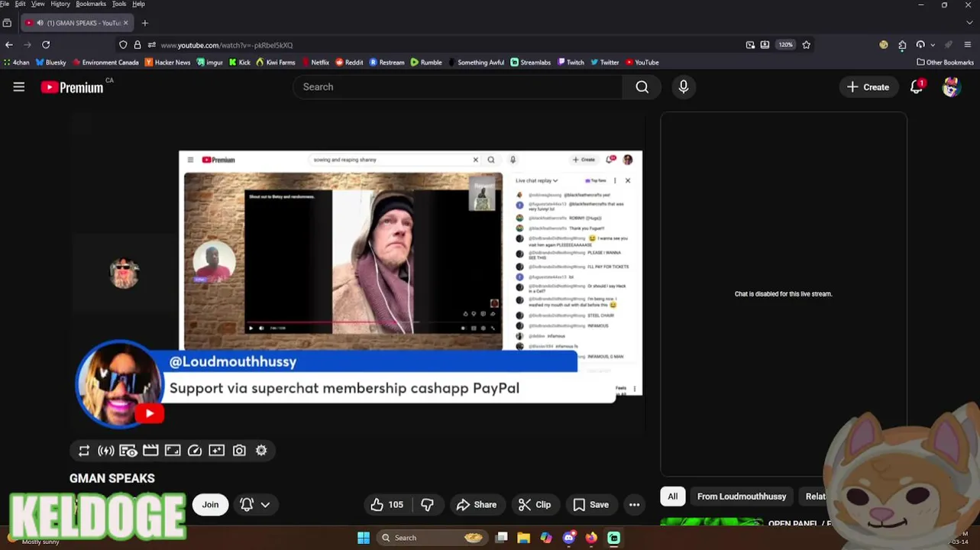Join the channel membership
Screen dimensions: 980x550
(210, 505)
